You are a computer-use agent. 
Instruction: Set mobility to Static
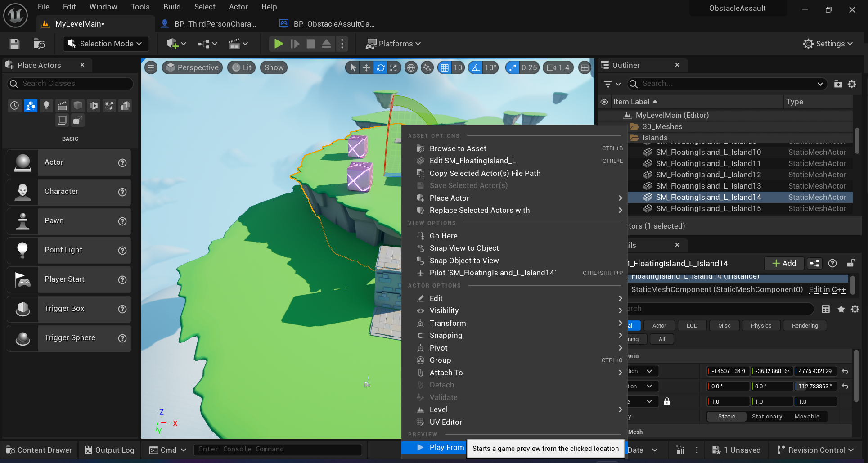(x=726, y=417)
